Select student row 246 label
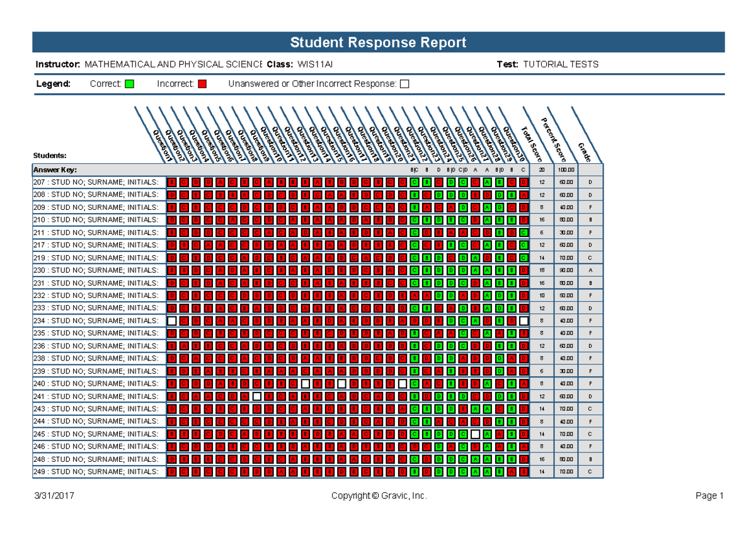 click(x=96, y=447)
